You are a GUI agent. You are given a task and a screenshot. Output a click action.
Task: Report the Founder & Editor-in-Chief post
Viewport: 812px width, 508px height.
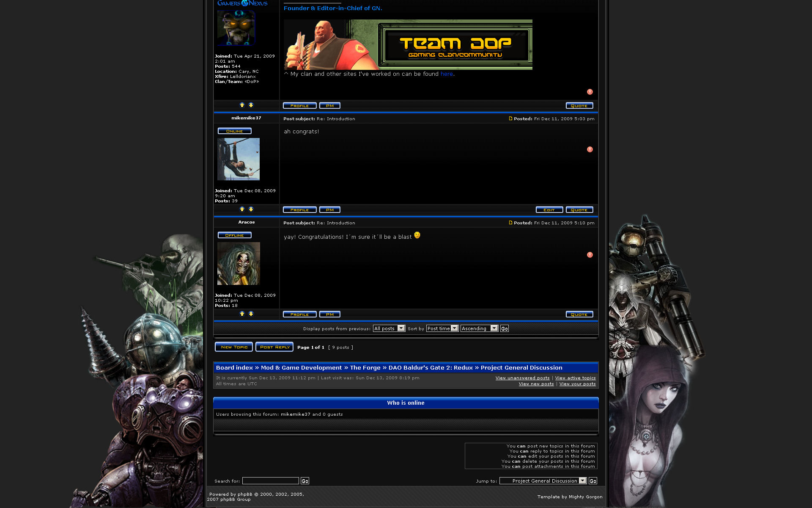590,92
